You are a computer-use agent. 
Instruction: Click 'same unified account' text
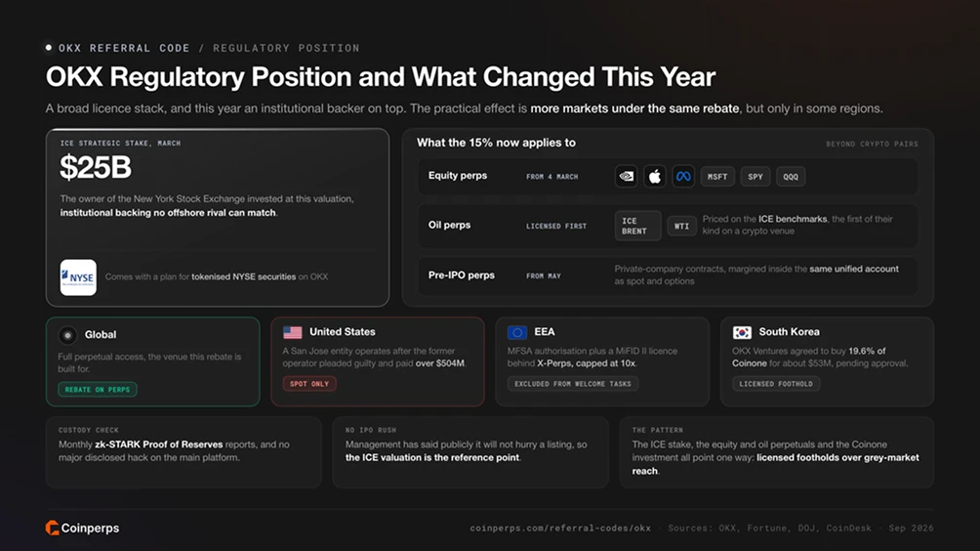(x=854, y=269)
